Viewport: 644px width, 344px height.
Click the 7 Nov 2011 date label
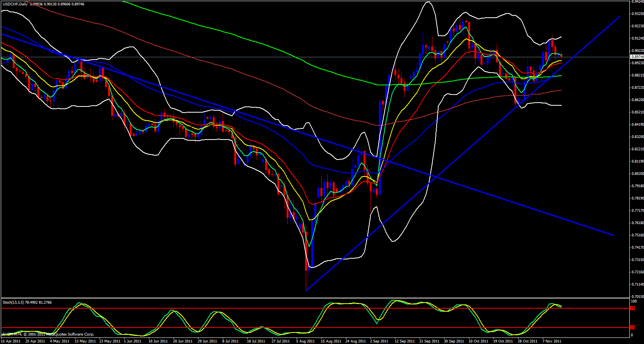(x=552, y=341)
